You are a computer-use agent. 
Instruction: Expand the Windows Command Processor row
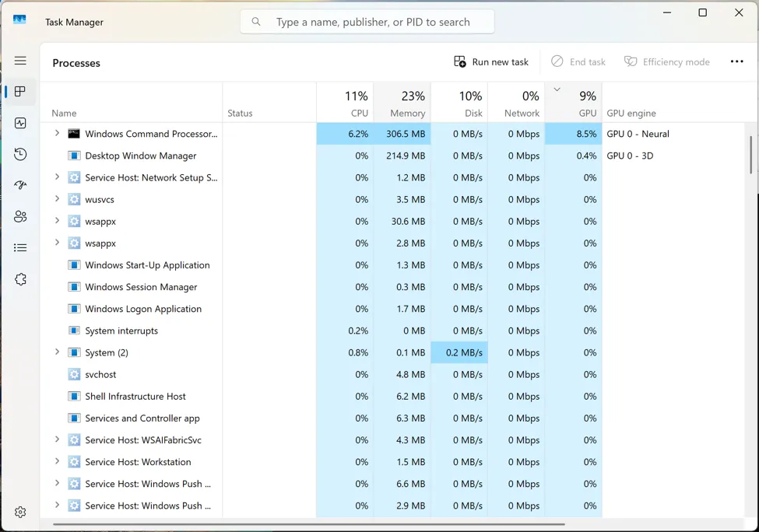(x=57, y=133)
